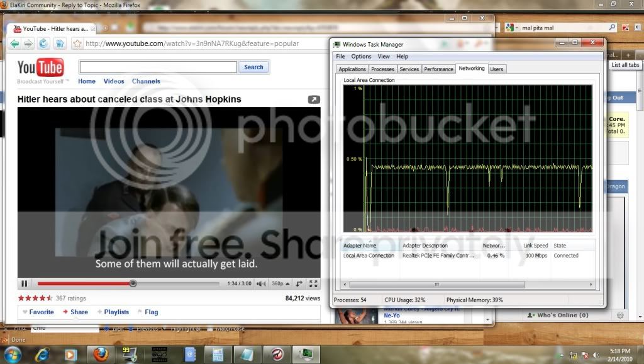This screenshot has height=364, width=644.
Task: Seek the video progress bar handle
Action: 133,283
